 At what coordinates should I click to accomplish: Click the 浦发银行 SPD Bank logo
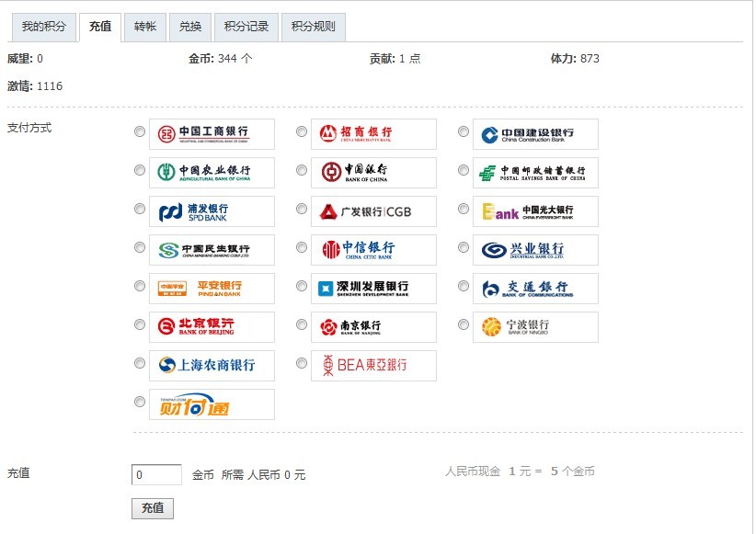point(212,211)
